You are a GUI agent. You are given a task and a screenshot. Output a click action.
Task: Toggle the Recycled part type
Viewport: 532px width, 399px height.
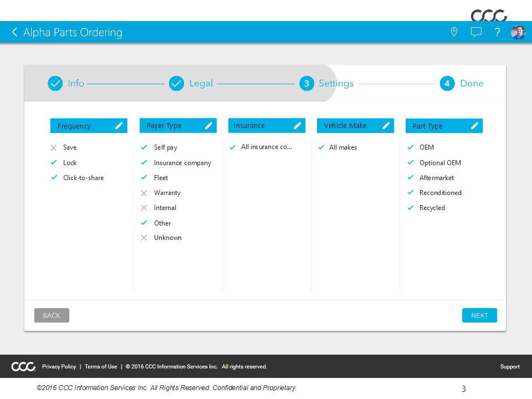click(426, 208)
